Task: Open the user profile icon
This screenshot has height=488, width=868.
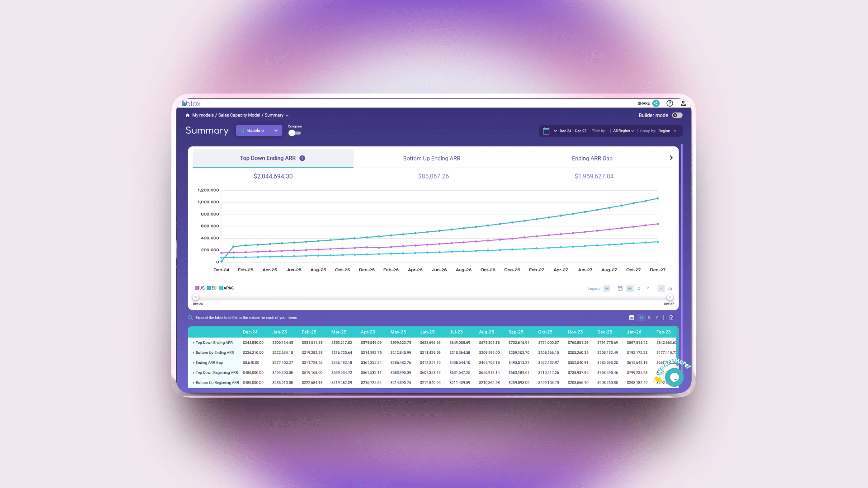Action: pyautogui.click(x=683, y=103)
